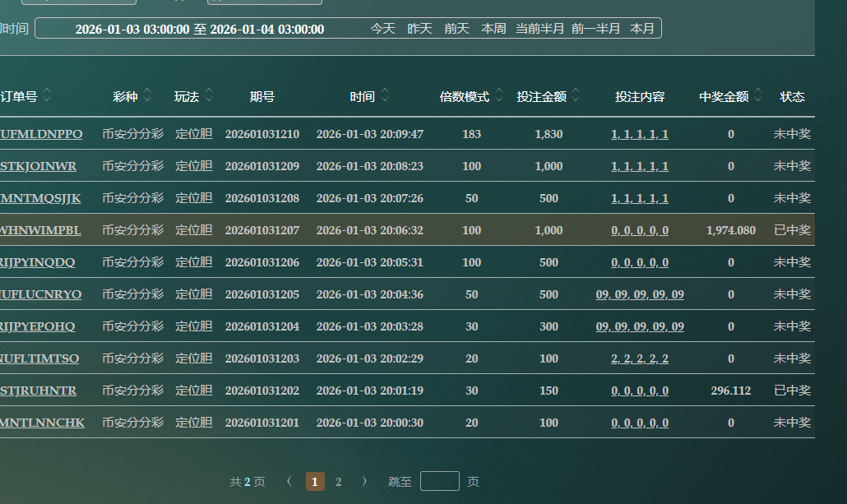Click the previous-page chevron arrow

[x=289, y=482]
